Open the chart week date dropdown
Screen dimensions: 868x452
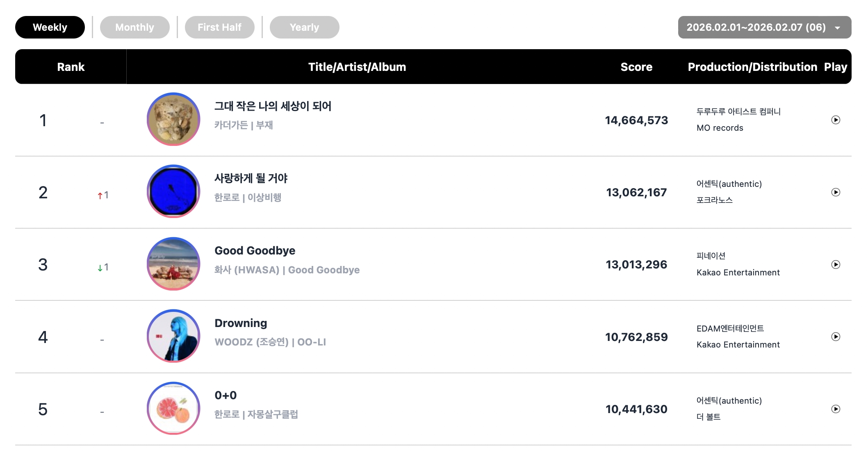764,27
